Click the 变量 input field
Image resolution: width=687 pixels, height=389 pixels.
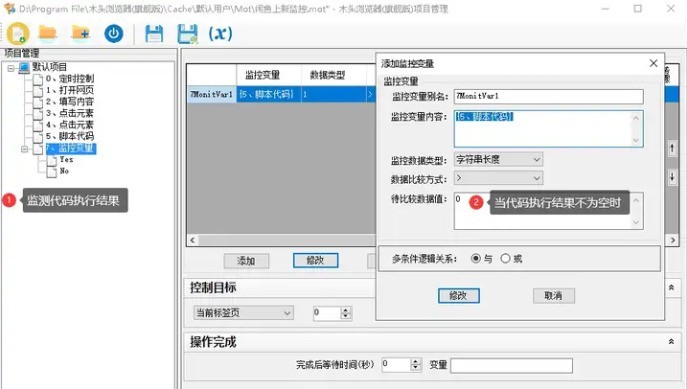(x=511, y=366)
